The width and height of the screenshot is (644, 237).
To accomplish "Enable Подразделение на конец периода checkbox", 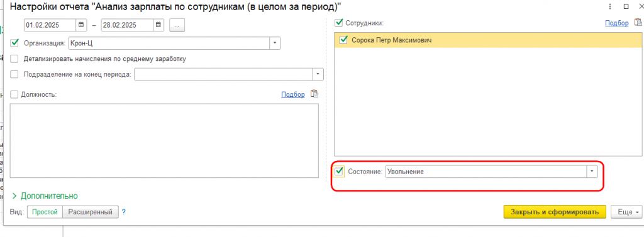I will tap(15, 74).
